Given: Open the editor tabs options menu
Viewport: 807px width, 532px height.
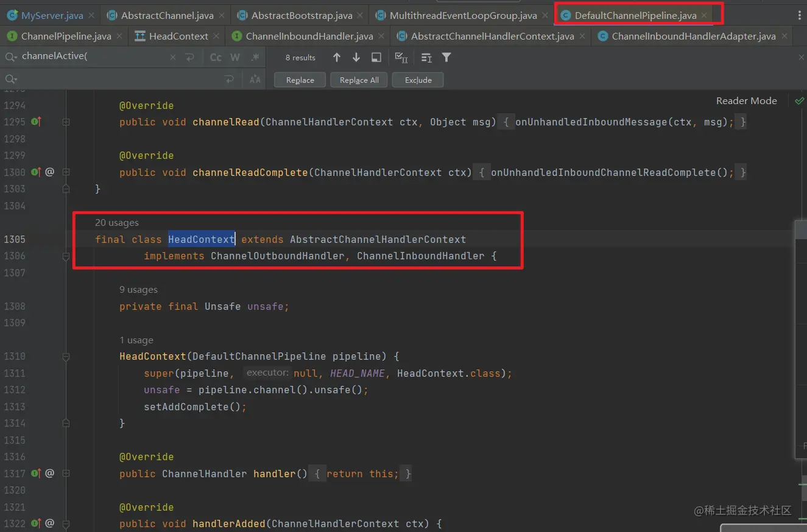Looking at the screenshot, I should click(x=799, y=15).
